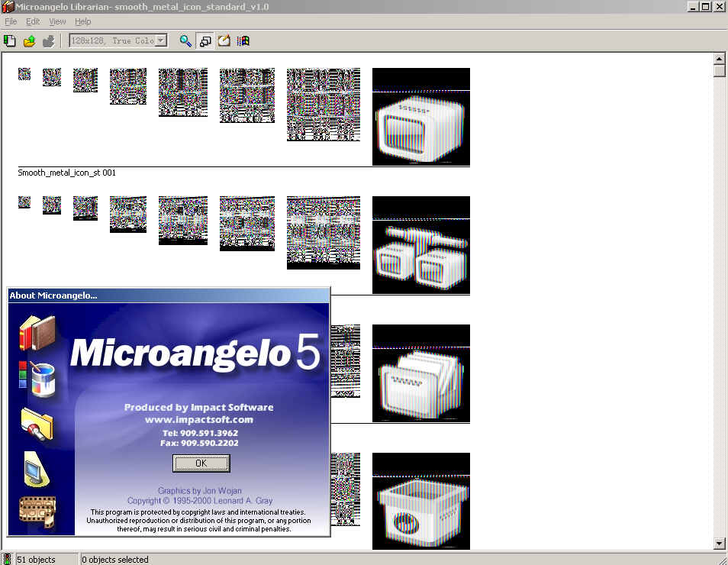Select garbled thumbnail left of networked-monitors image
728x565 pixels.
coord(323,233)
